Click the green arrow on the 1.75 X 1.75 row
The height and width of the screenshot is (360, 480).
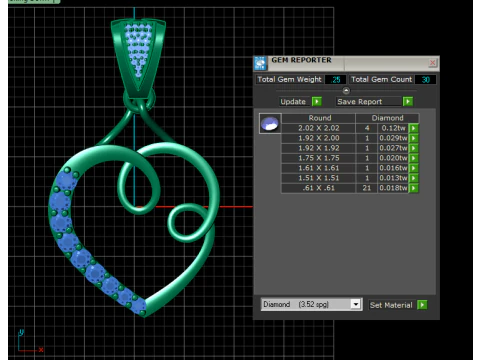(413, 158)
